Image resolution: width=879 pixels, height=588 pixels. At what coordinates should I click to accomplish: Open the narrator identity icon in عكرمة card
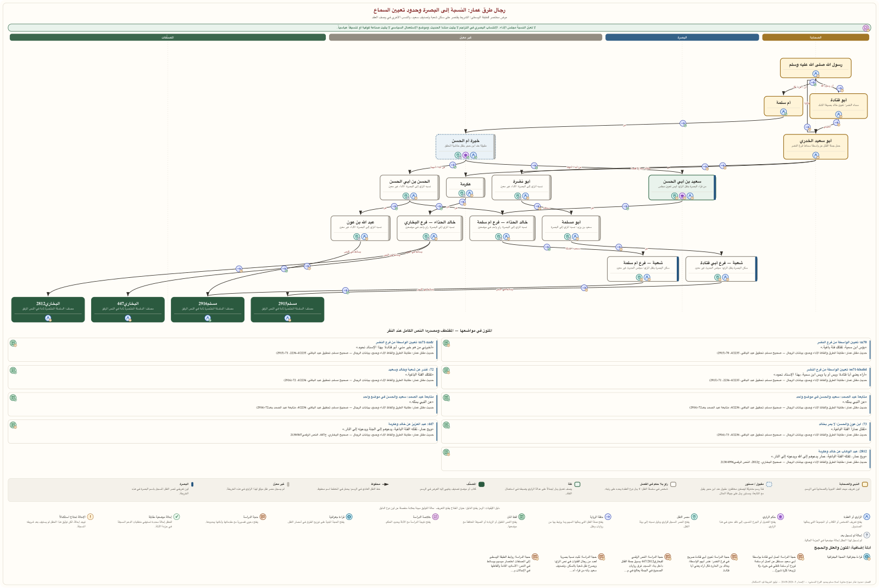(x=470, y=193)
